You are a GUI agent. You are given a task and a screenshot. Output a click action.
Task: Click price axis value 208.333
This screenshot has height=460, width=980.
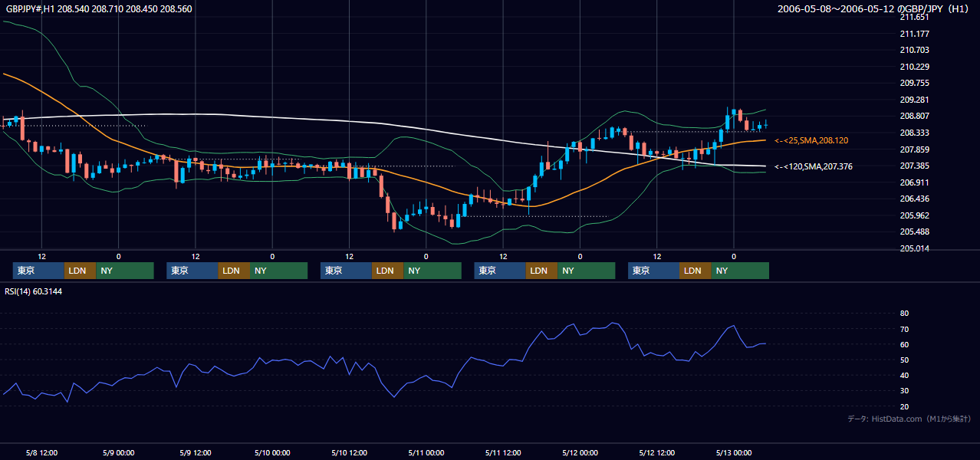[915, 133]
